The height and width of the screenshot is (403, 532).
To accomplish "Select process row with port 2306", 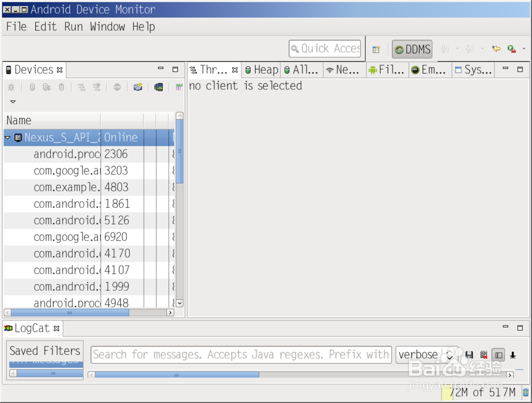I will (x=89, y=154).
